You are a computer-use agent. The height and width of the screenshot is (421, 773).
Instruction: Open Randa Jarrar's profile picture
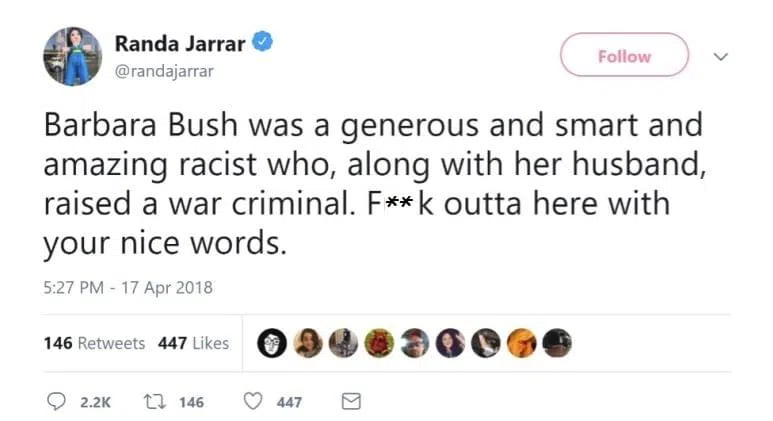(72, 56)
